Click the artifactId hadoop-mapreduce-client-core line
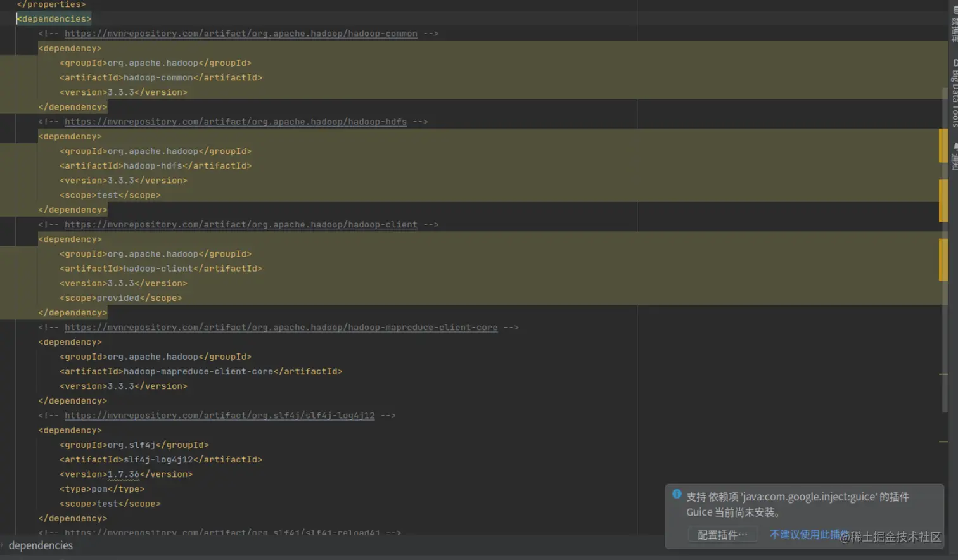 [201, 371]
